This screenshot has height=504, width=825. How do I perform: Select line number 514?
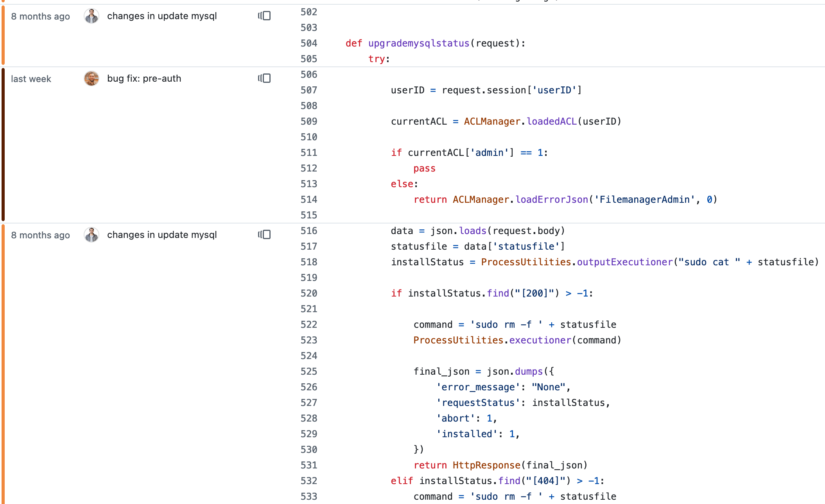coord(309,200)
